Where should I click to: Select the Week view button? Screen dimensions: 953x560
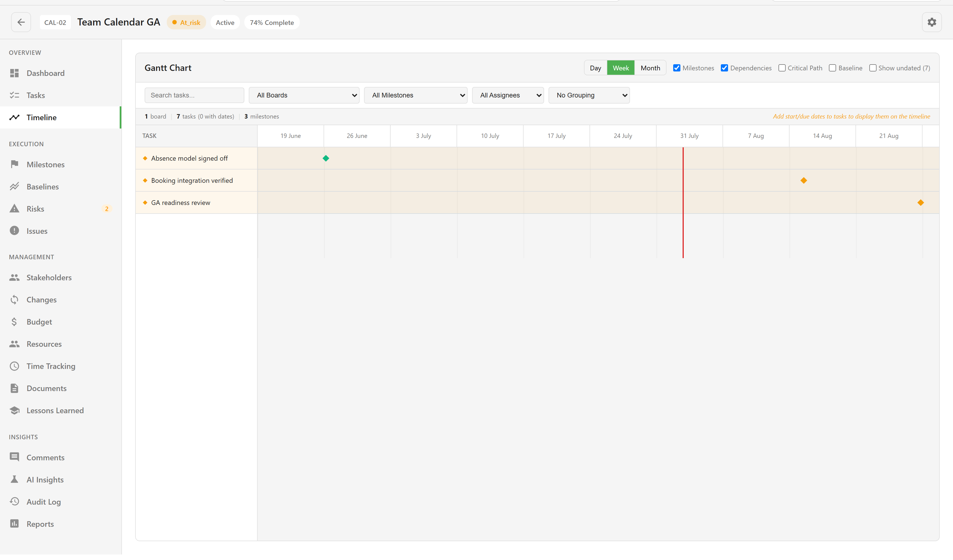point(621,68)
